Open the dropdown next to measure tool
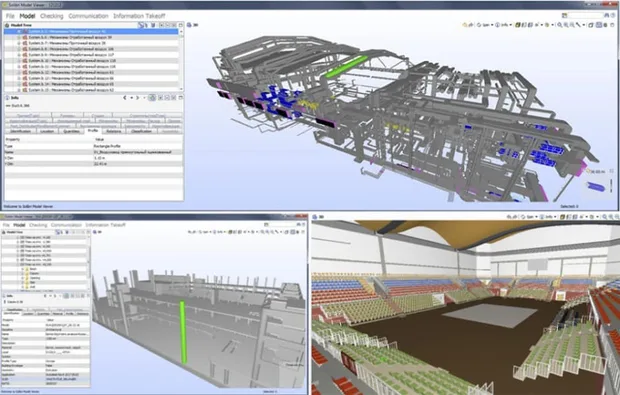Image resolution: width=620 pixels, height=395 pixels. pyautogui.click(x=583, y=25)
